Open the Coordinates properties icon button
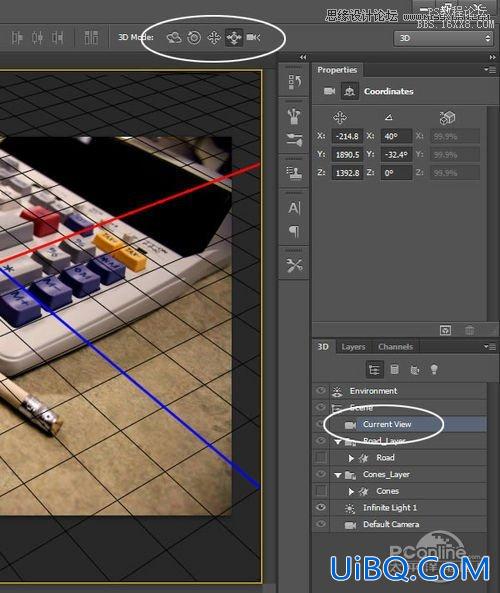Viewport: 500px width, 593px height. coord(350,91)
